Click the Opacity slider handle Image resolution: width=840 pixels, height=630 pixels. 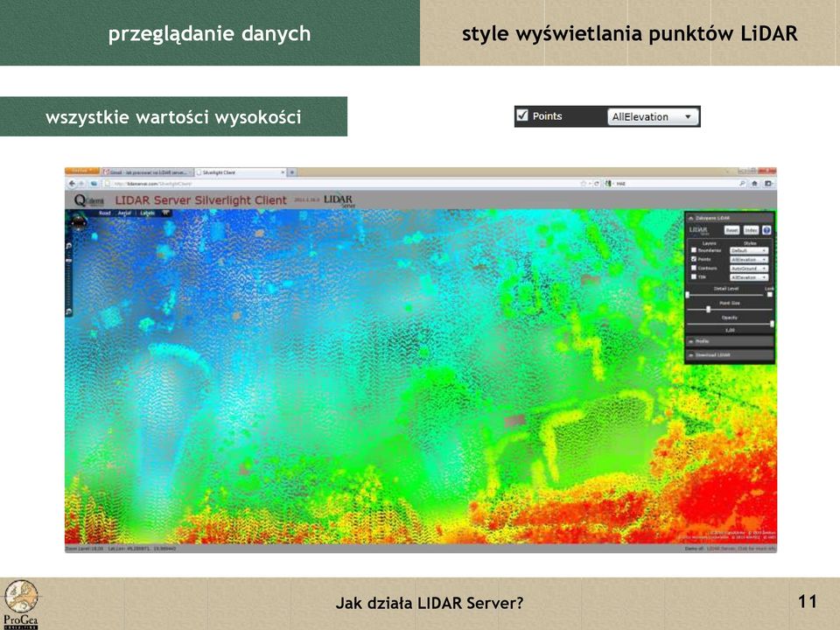[772, 324]
